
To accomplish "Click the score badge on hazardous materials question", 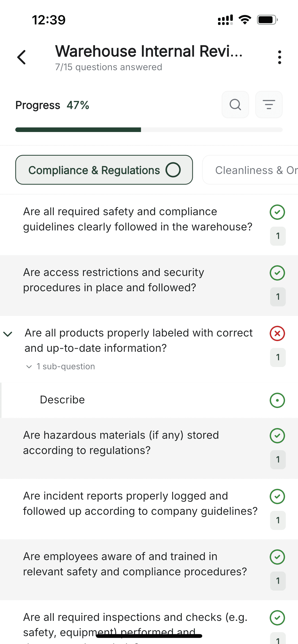I will click(x=277, y=459).
